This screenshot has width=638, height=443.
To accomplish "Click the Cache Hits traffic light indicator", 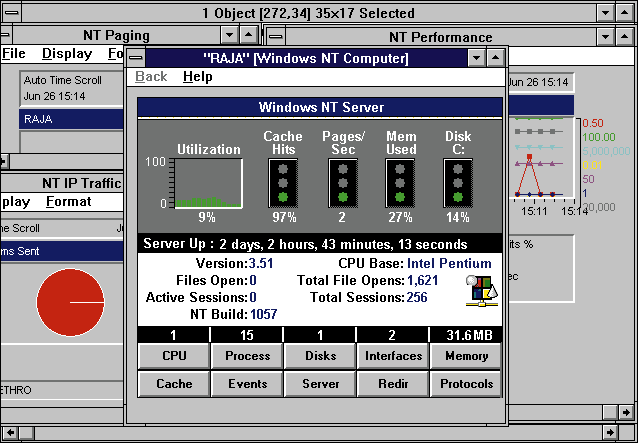I will point(283,183).
